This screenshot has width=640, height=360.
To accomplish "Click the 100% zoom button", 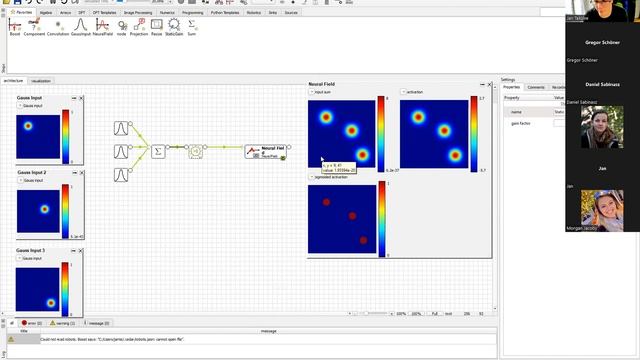I will click(416, 313).
